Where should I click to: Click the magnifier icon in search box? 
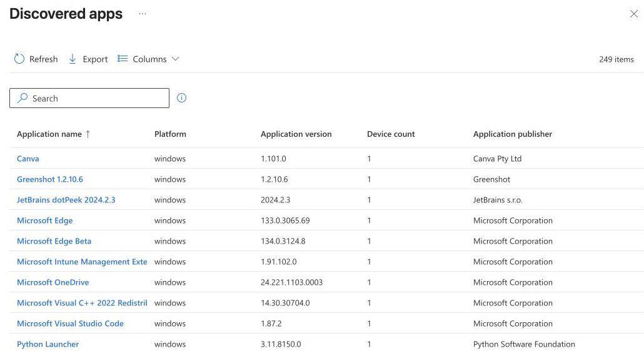click(23, 98)
